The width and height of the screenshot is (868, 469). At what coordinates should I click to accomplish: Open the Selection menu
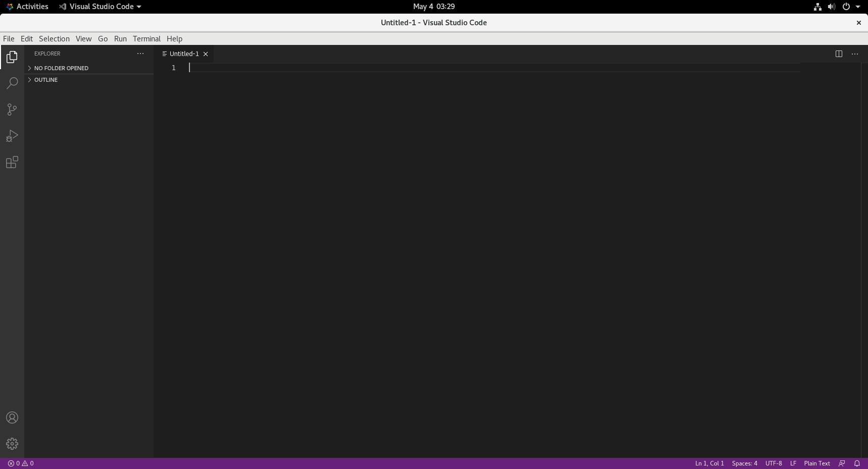[x=54, y=39]
